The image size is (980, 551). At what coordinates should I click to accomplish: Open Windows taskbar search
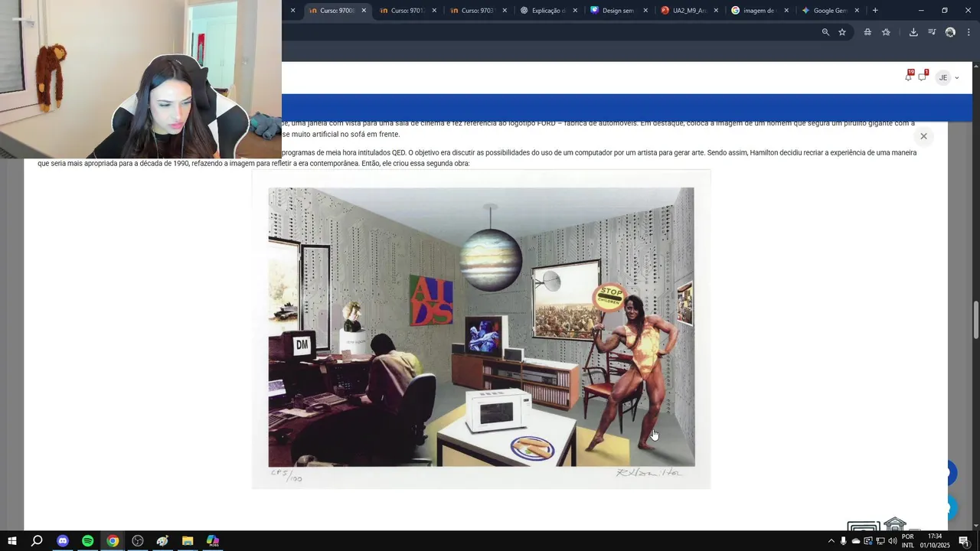pos(37,541)
